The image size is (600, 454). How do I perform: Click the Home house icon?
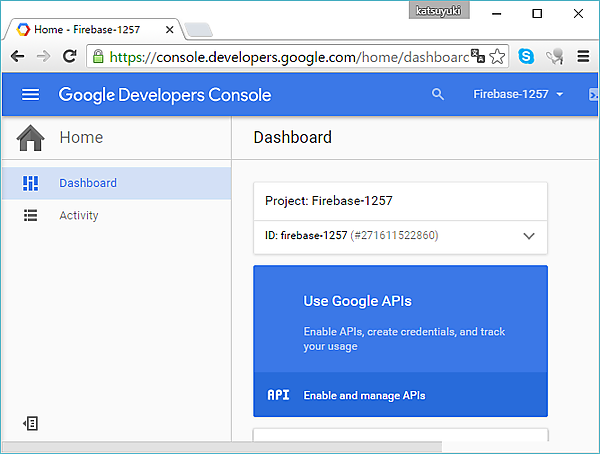(x=31, y=138)
